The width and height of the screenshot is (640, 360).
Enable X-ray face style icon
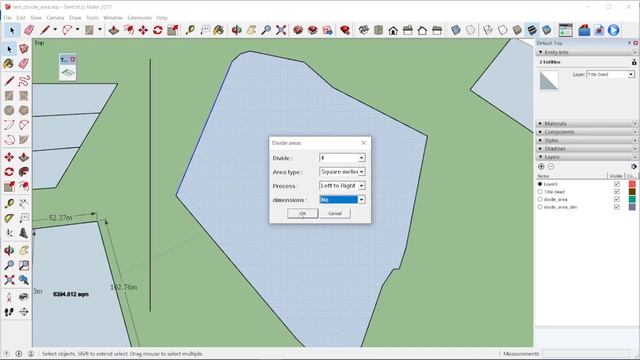tap(456, 30)
